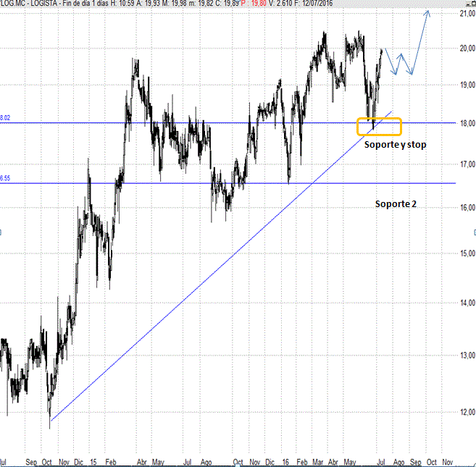Click the '16' year label on time axis

tap(285, 462)
